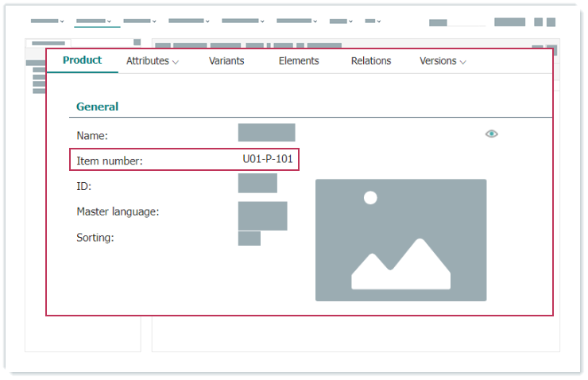588x380 pixels.
Task: Open the Relations tab
Action: click(371, 61)
